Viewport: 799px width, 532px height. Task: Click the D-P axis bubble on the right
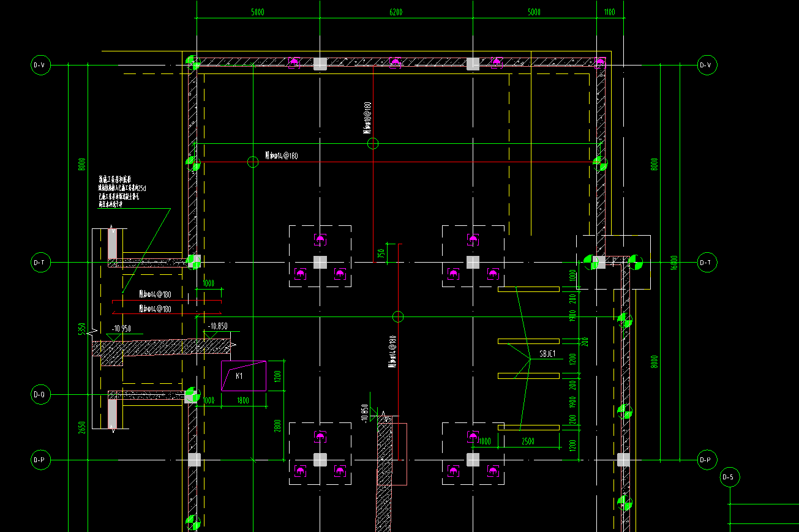(707, 460)
